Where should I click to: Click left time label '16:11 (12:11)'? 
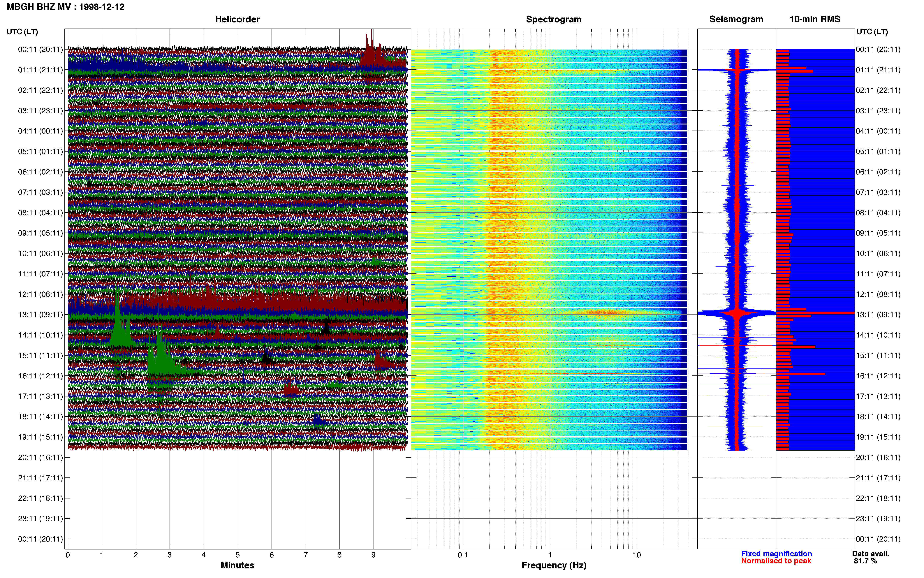click(x=41, y=376)
